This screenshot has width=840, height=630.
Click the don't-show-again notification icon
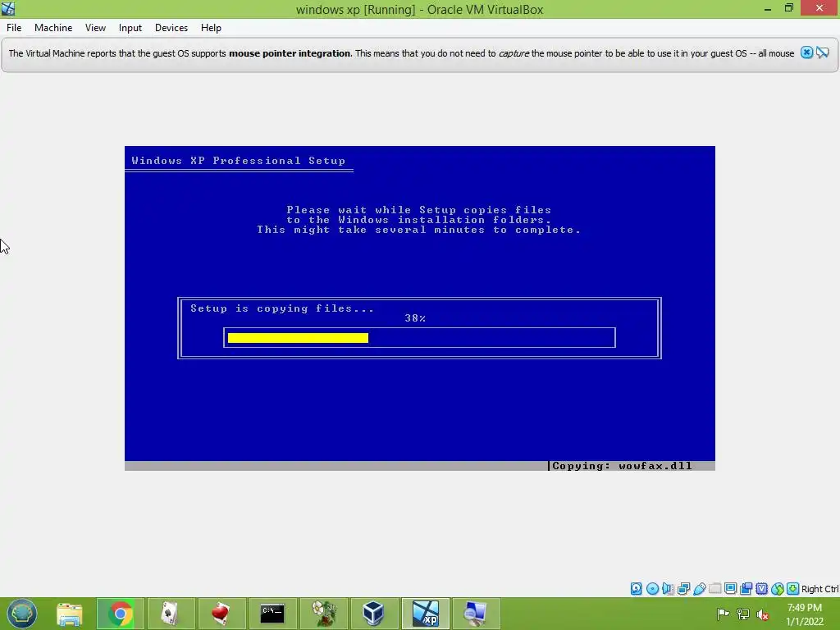click(x=822, y=52)
